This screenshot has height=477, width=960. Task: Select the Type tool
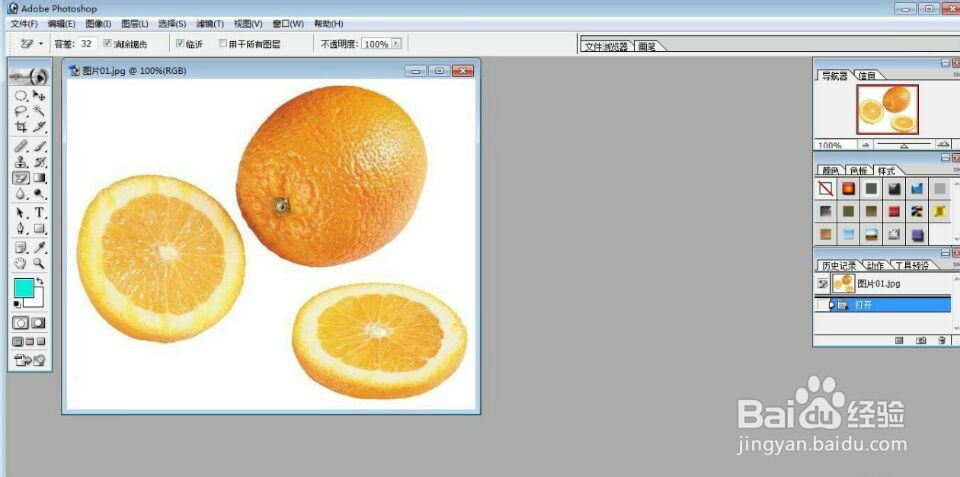(39, 213)
